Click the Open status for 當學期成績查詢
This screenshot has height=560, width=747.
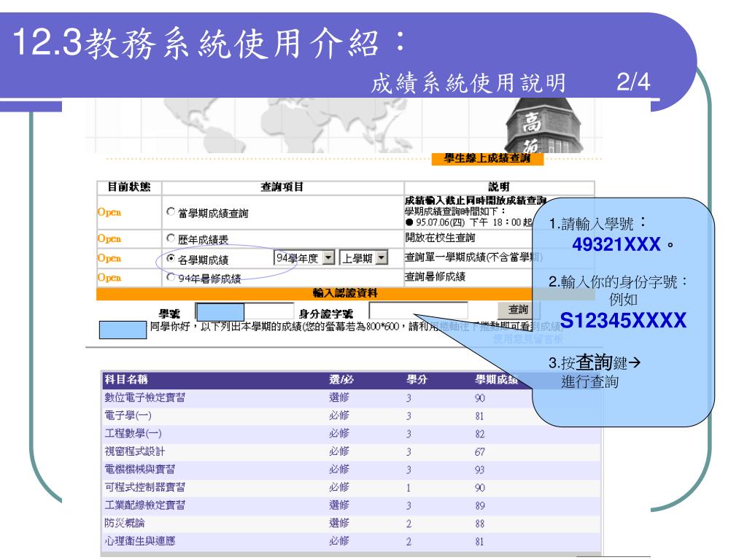[x=109, y=212]
